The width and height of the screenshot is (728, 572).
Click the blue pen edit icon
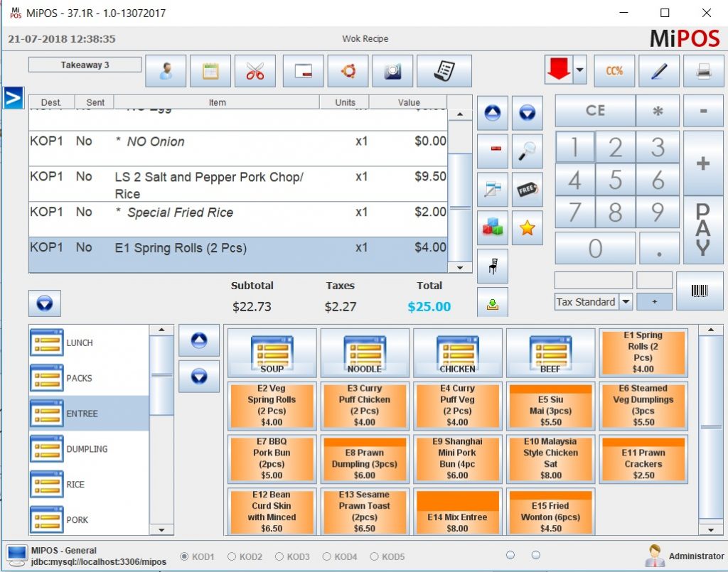pyautogui.click(x=659, y=71)
